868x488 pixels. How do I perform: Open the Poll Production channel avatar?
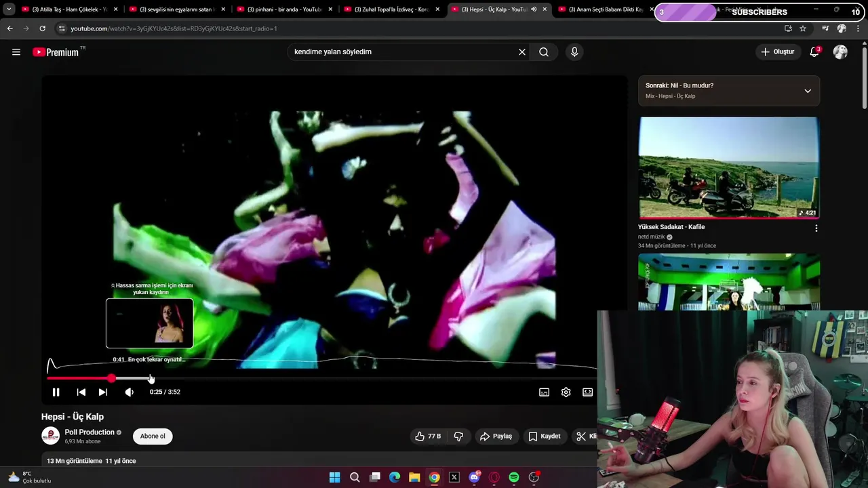(51, 436)
